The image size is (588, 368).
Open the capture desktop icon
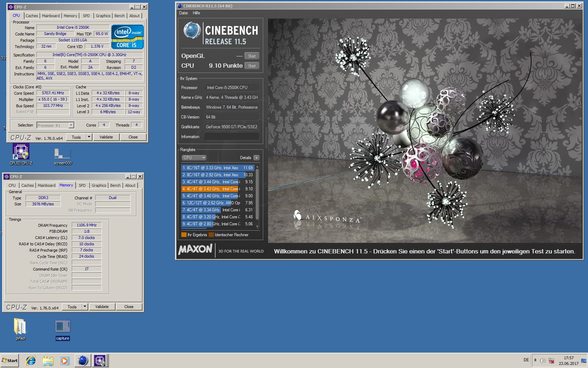63,329
